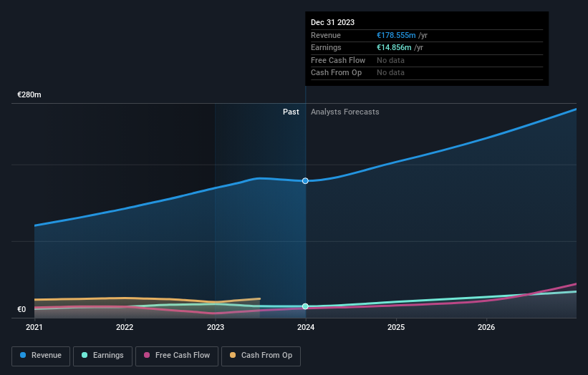Select the earnings data point at 2024

305,306
